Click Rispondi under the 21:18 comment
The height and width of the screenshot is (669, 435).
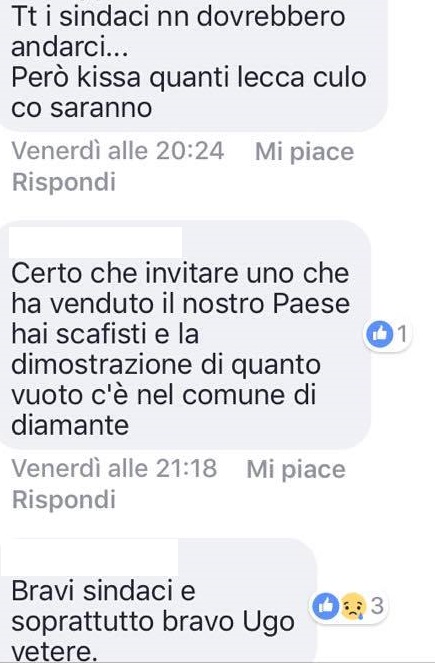(x=64, y=499)
